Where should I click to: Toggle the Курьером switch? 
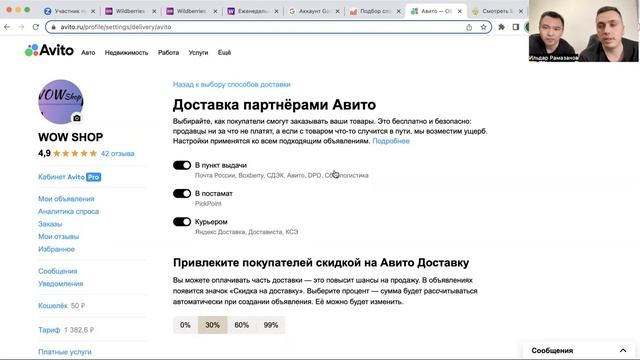pyautogui.click(x=182, y=222)
